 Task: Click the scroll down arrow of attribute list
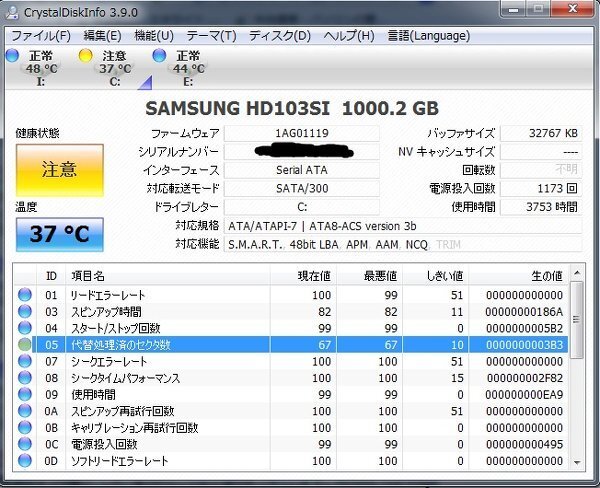577,463
